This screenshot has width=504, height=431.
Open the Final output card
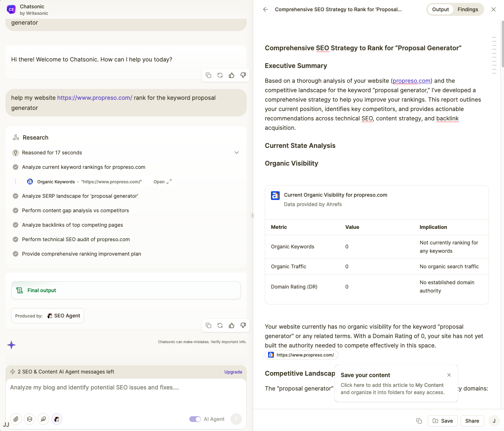(126, 290)
